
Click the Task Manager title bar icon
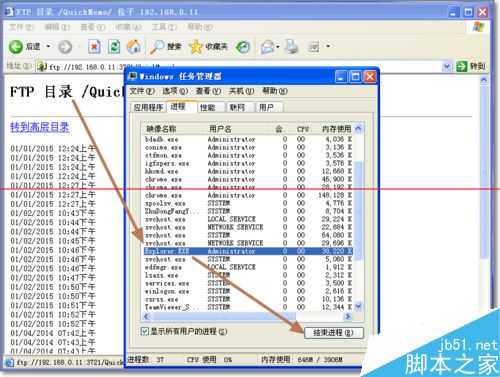[x=132, y=76]
